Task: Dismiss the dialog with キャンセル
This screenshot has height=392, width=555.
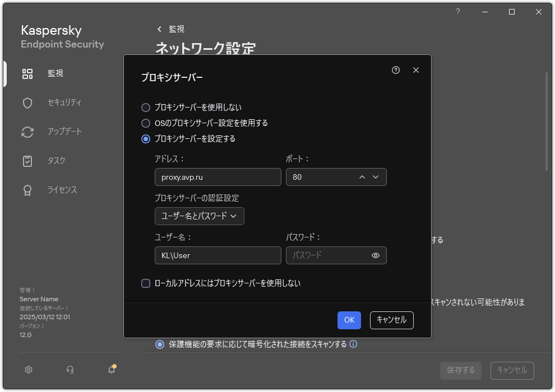Action: [x=391, y=320]
